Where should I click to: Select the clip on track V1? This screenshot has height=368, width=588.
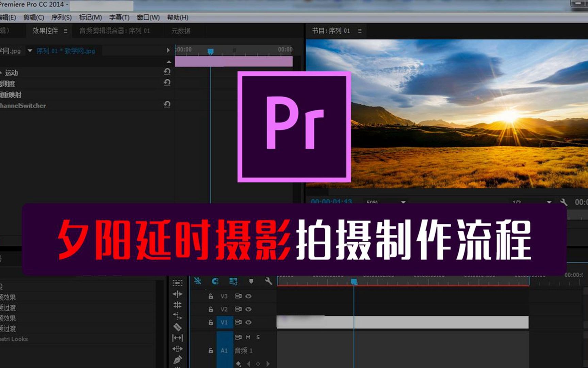[403, 322]
